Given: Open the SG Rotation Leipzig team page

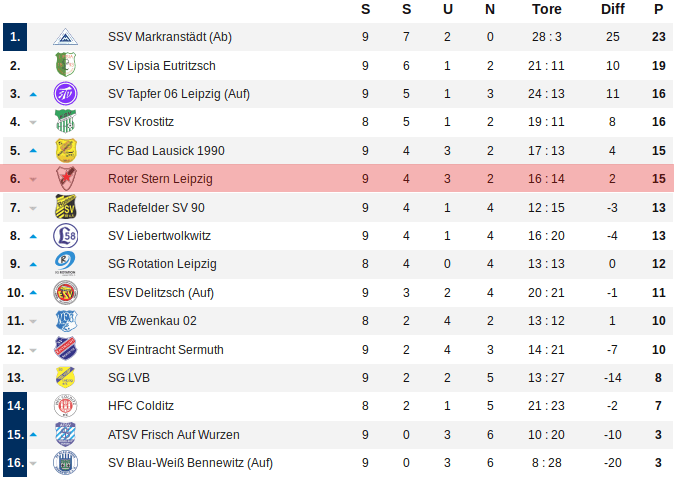Looking at the screenshot, I should coord(162,264).
